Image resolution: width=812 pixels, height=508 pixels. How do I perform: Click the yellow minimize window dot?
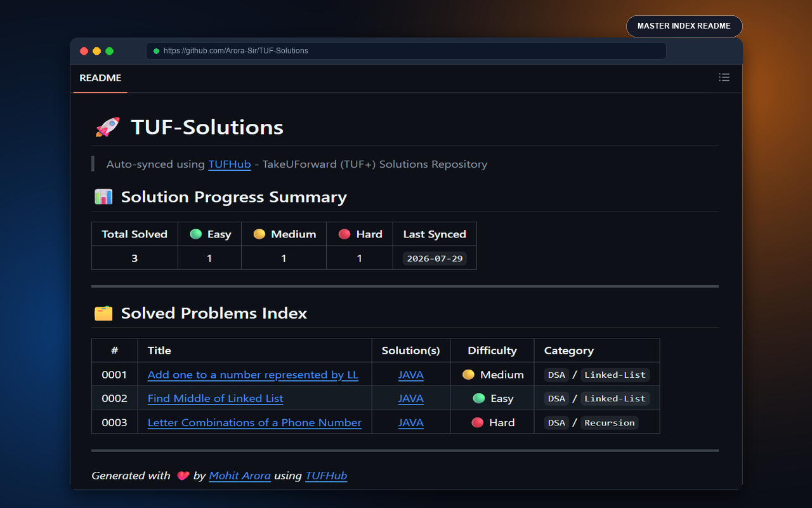pos(96,51)
